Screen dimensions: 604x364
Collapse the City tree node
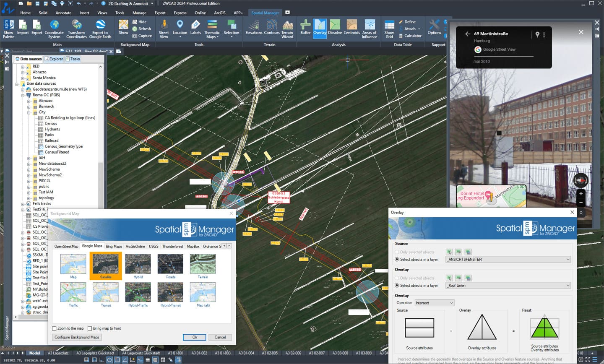pos(29,112)
